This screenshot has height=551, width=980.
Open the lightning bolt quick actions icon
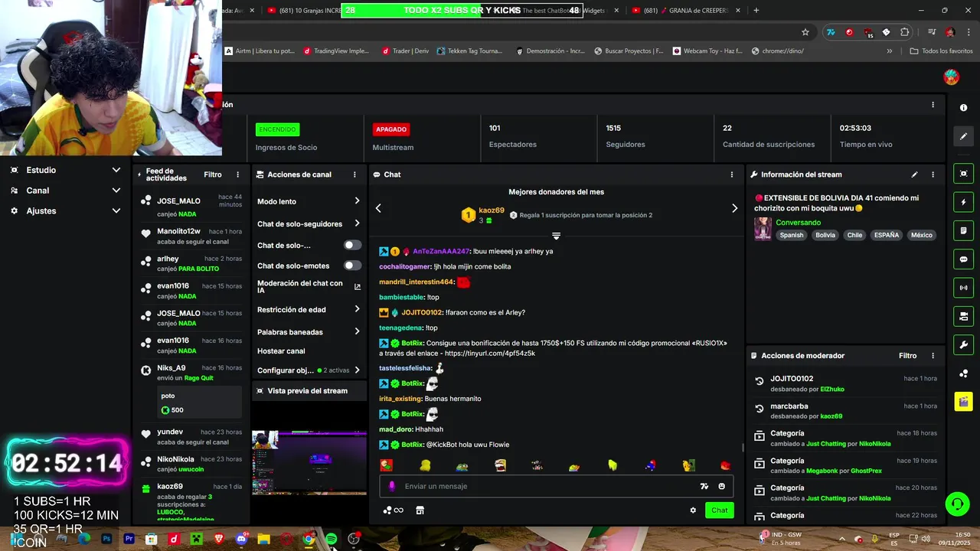[963, 202]
